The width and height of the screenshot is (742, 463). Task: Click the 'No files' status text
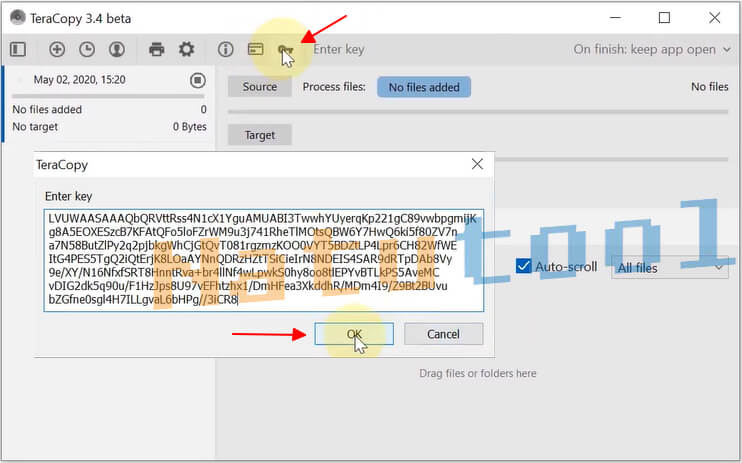pyautogui.click(x=709, y=87)
